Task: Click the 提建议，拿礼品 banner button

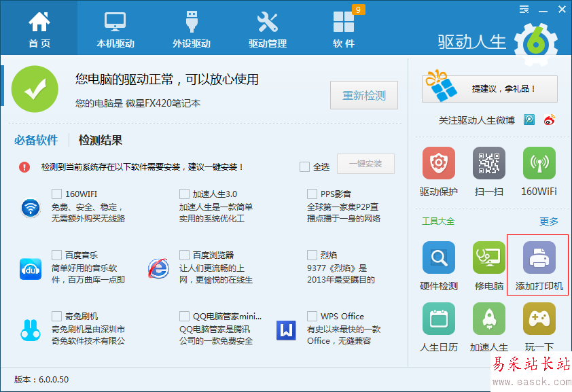Action: [x=490, y=89]
